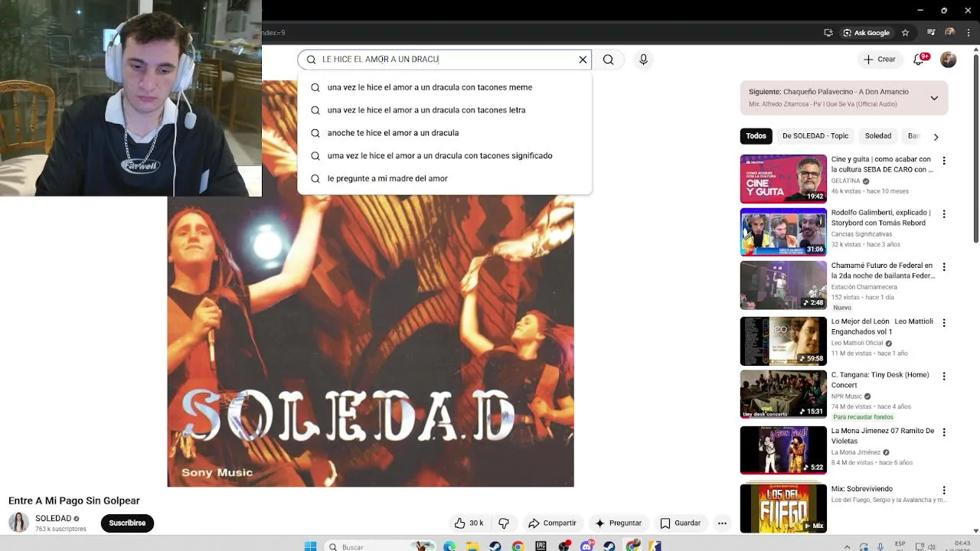The width and height of the screenshot is (980, 551).
Task: Show more filter chips with the right arrow
Action: (x=936, y=137)
